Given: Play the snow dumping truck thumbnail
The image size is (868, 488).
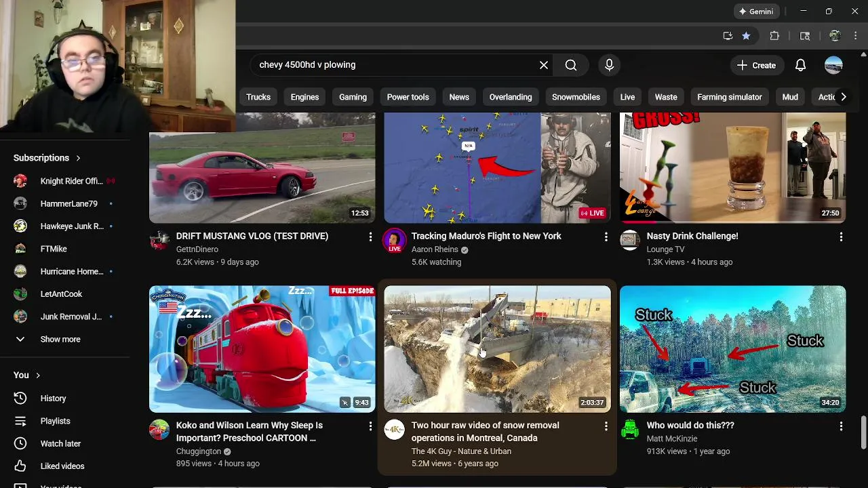Looking at the screenshot, I should 497,349.
